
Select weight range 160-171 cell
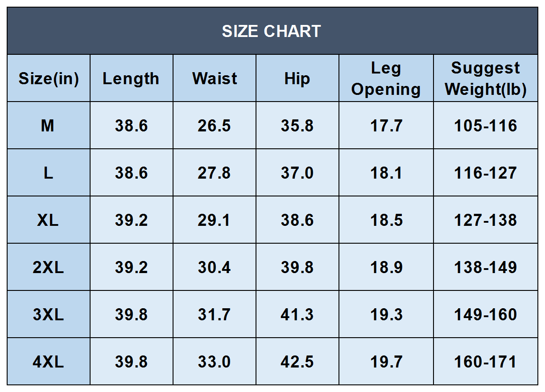pos(485,362)
